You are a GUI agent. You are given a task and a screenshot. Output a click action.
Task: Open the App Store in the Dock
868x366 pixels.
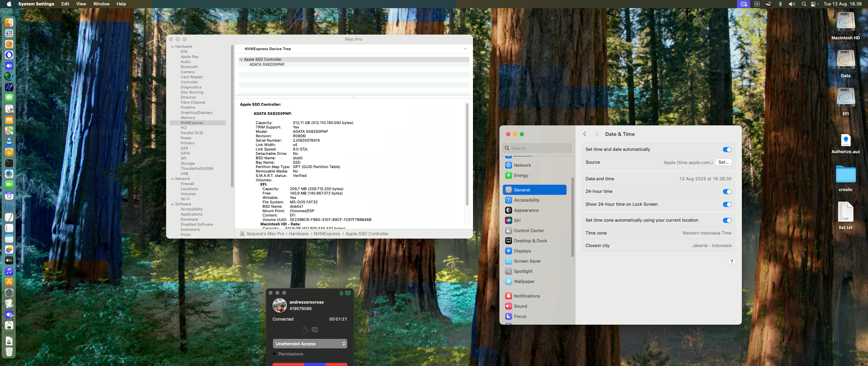pos(9,282)
